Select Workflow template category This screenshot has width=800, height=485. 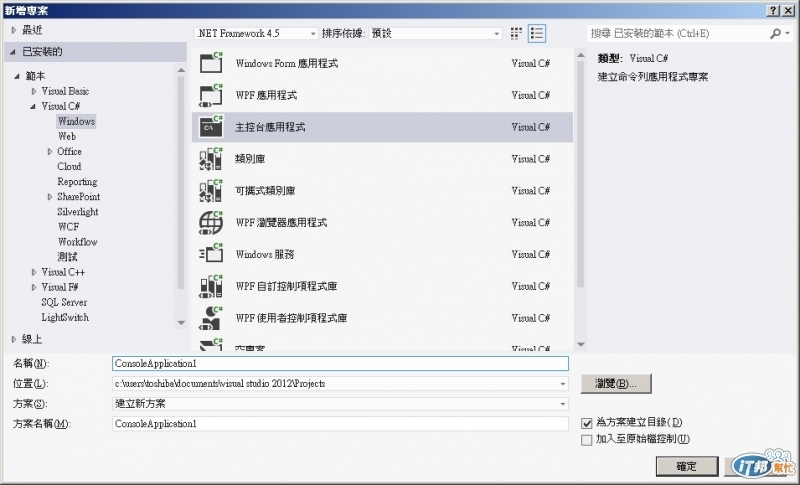[x=78, y=242]
